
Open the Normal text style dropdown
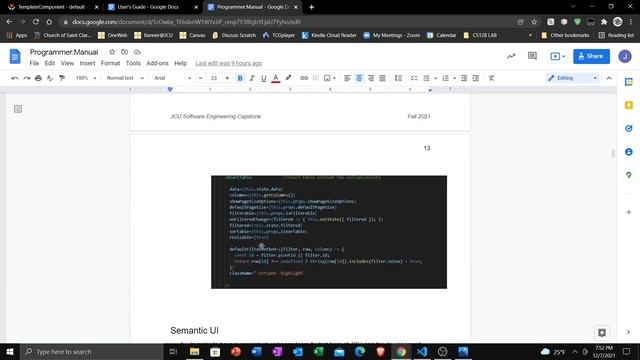point(125,78)
